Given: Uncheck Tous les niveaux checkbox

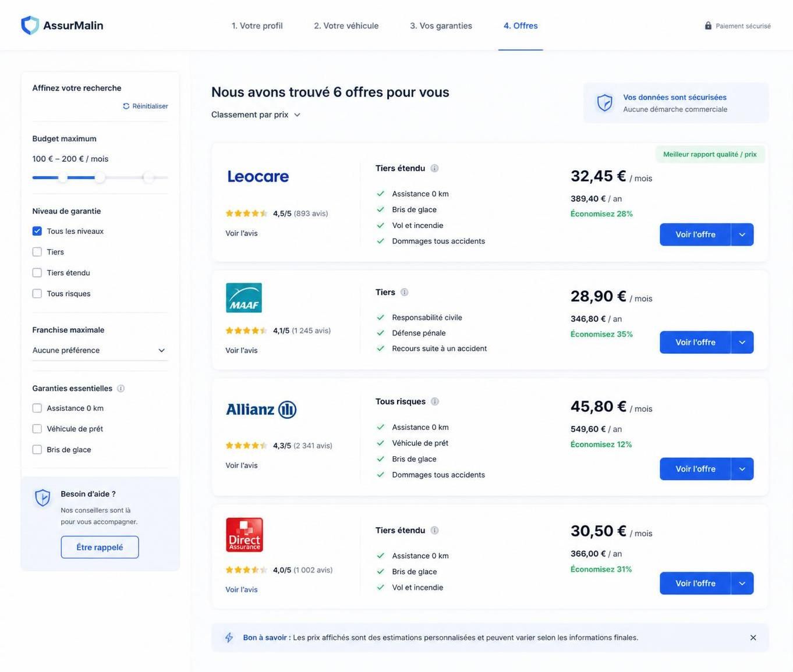Looking at the screenshot, I should pos(37,231).
